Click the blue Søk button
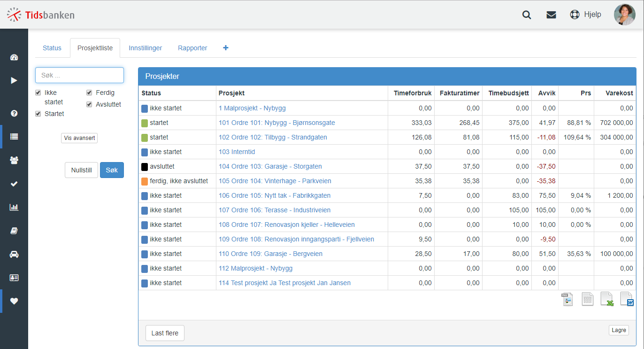 coord(112,170)
